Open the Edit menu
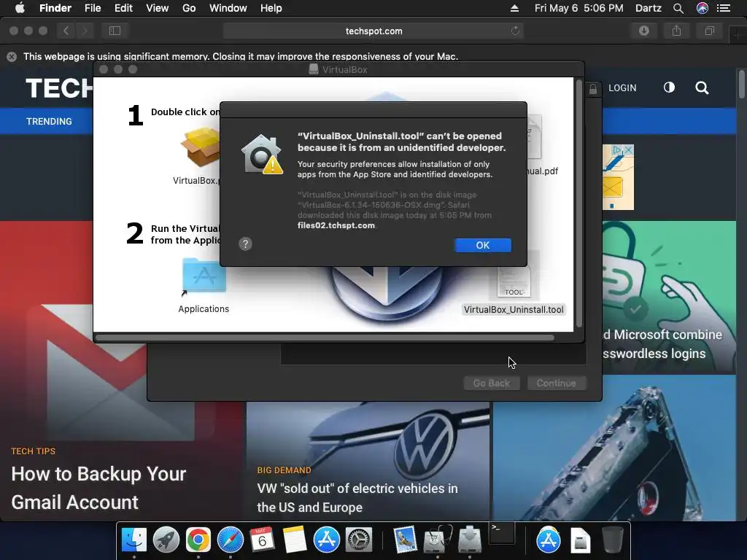 pyautogui.click(x=123, y=8)
